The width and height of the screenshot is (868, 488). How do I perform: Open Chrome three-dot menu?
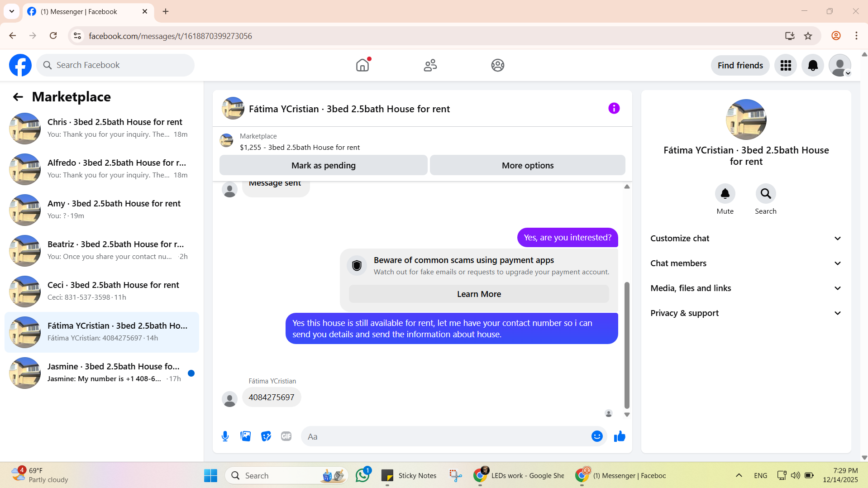click(856, 36)
